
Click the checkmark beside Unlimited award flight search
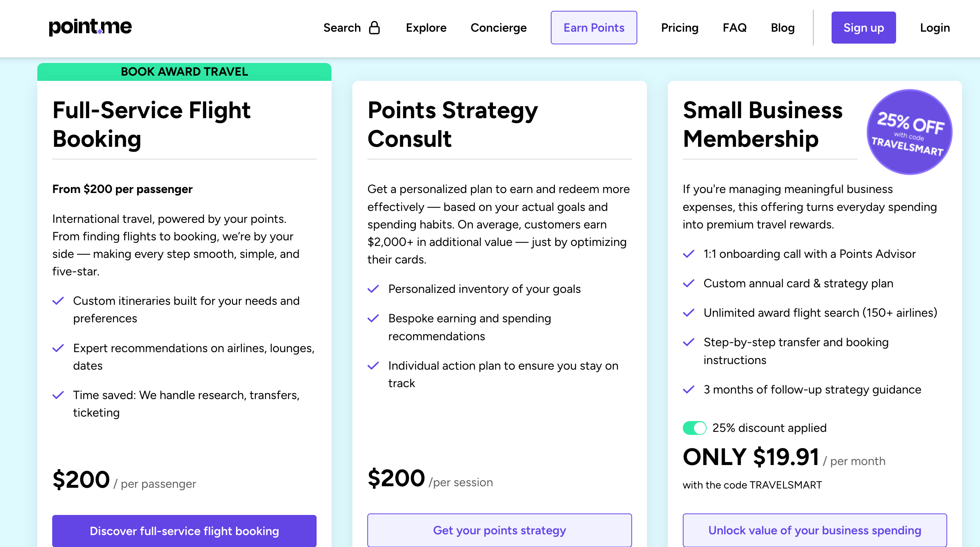pos(689,313)
